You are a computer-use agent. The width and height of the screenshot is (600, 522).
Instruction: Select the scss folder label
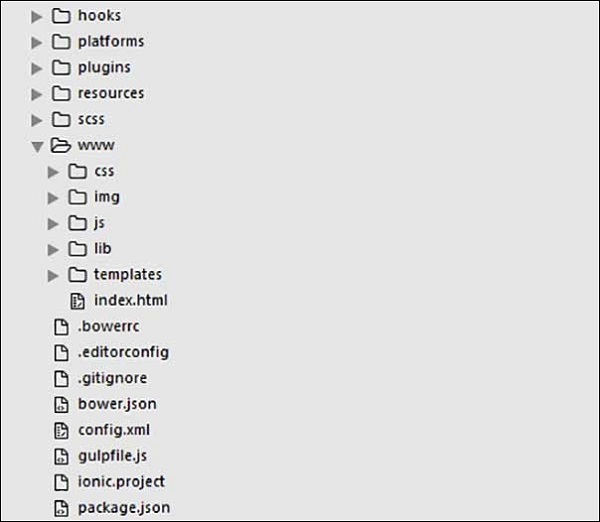[91, 120]
